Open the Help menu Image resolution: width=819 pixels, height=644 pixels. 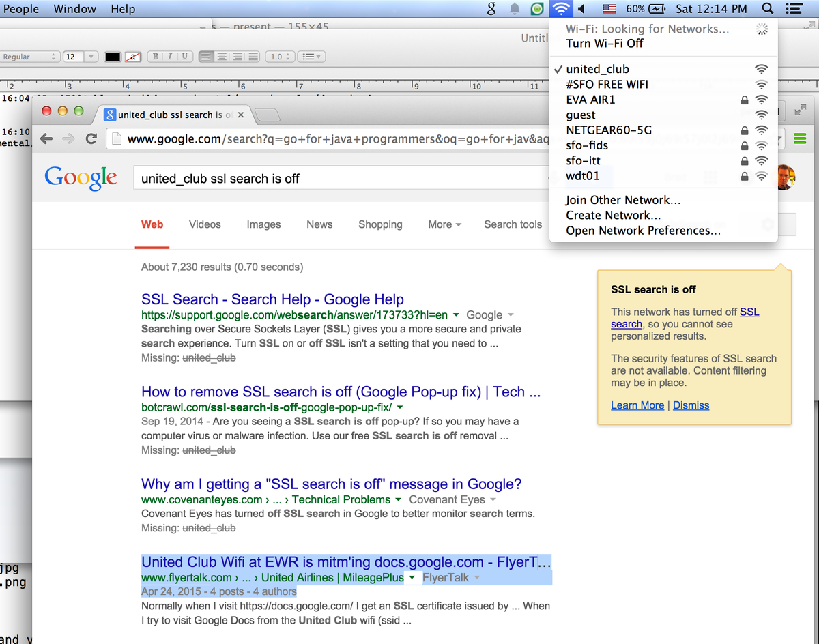pos(123,9)
